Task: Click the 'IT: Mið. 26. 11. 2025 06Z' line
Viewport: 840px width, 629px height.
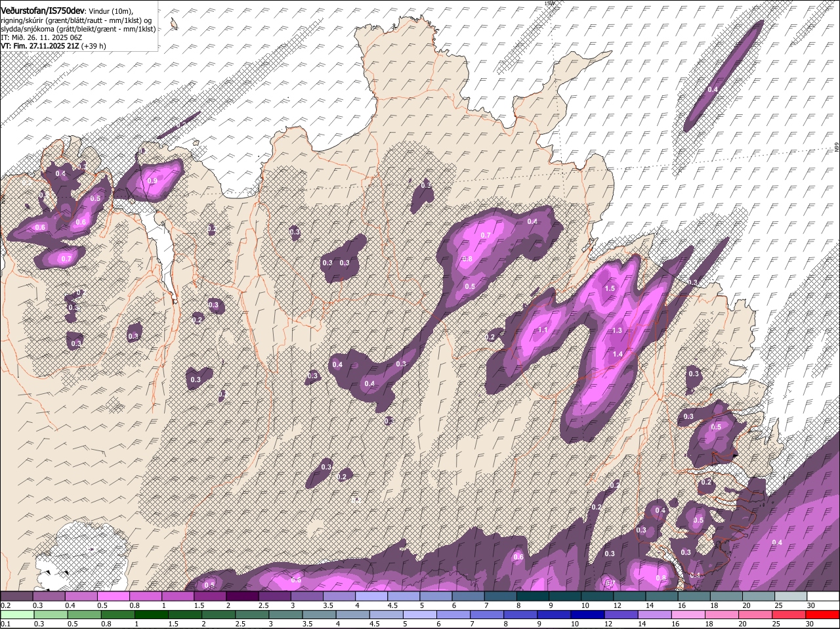Action: tap(41, 37)
